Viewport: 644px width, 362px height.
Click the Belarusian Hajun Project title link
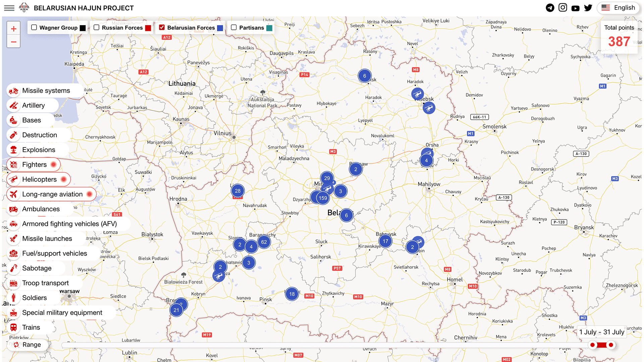tap(84, 7)
